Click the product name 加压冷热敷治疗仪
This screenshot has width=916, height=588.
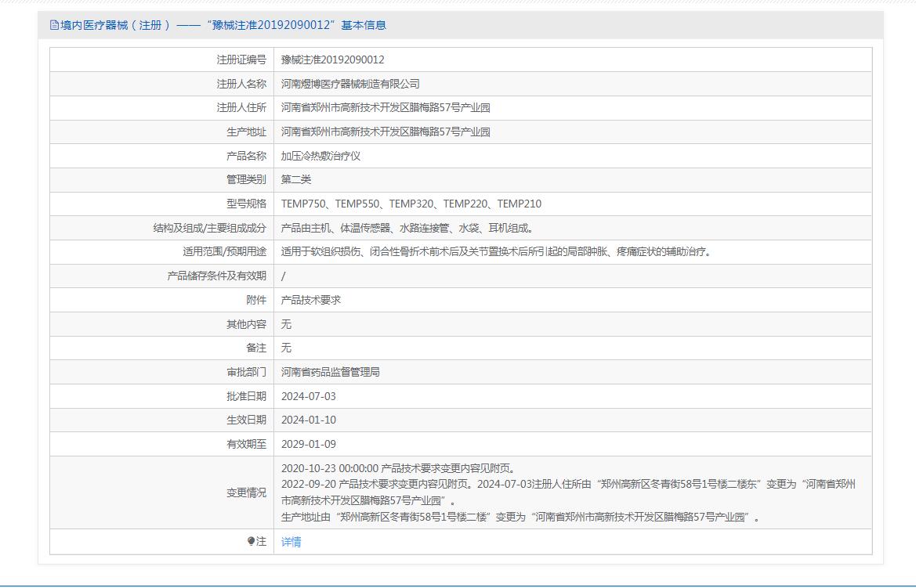[x=320, y=156]
